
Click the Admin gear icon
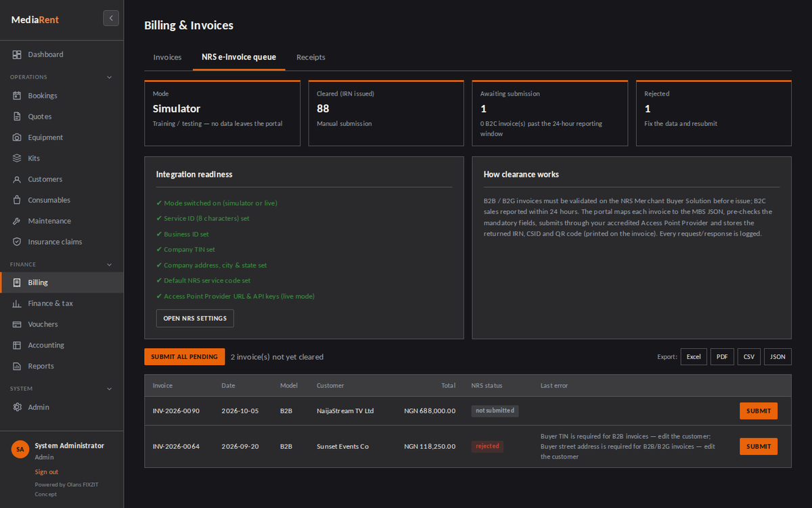click(17, 407)
